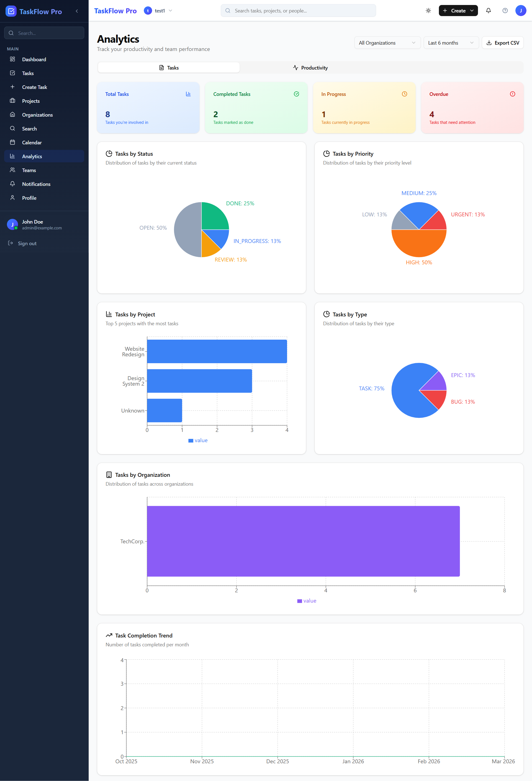Click the gray OPEN slice in status pie
Viewport: 532px width, 781px height.
188,230
